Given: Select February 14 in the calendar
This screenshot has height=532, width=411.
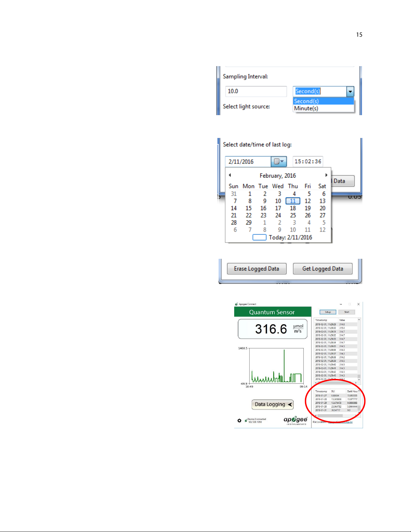Looking at the screenshot, I should click(234, 208).
